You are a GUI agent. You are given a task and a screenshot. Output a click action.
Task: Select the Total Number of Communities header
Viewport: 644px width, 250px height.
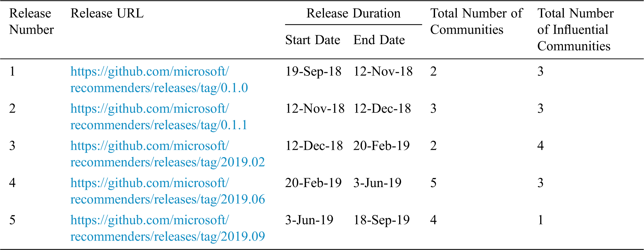pos(476,21)
